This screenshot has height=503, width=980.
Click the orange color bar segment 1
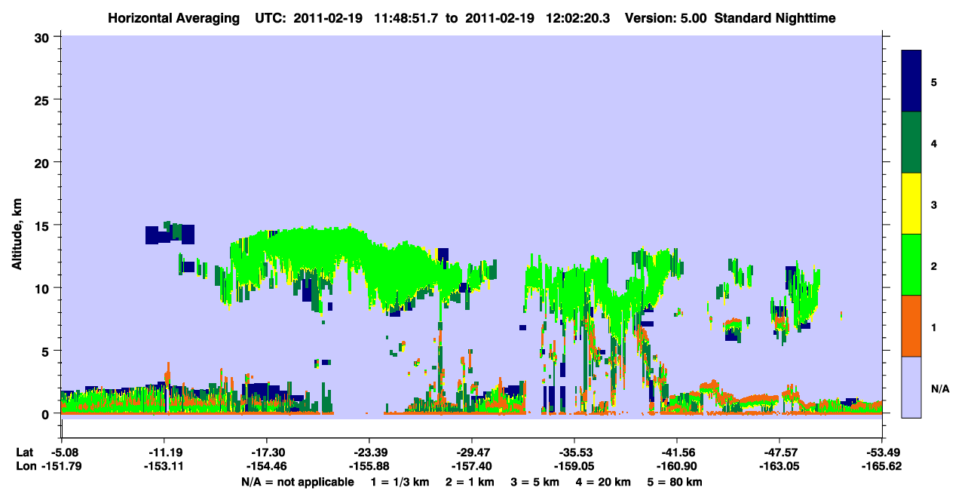911,326
